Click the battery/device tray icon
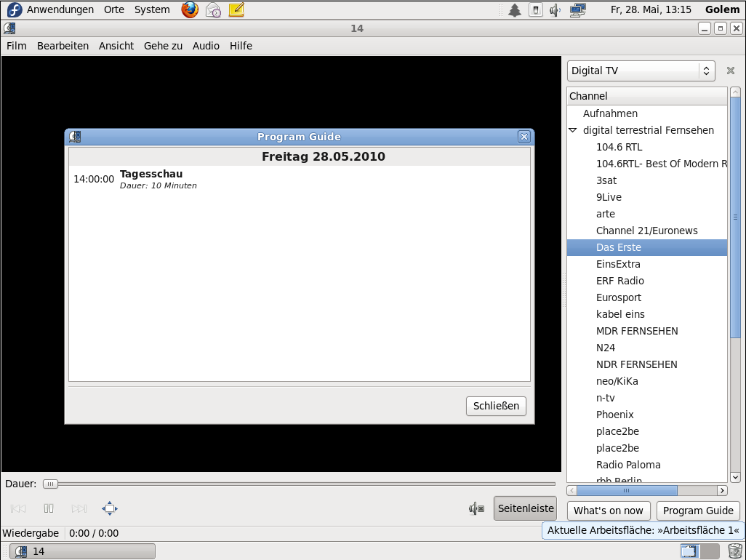746x560 pixels. (536, 10)
